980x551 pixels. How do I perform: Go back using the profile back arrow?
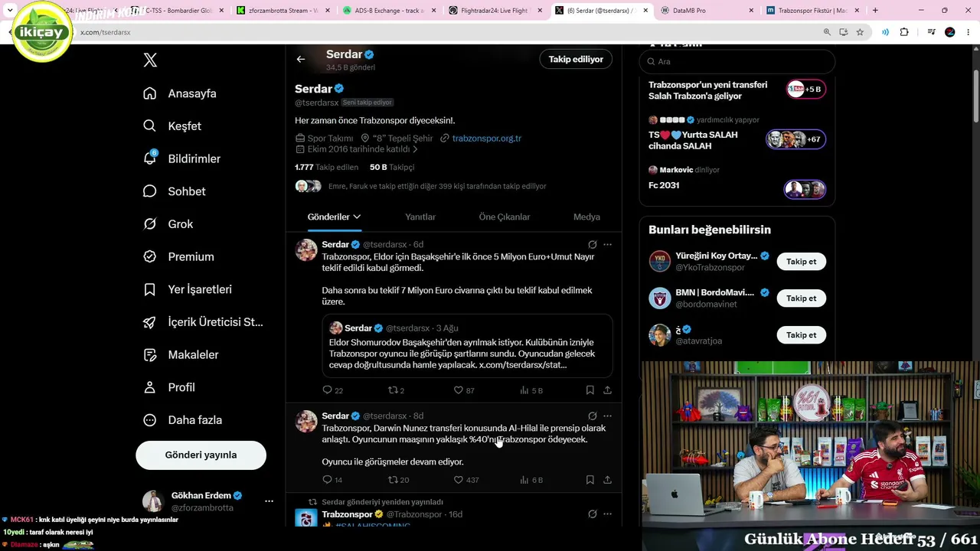[301, 59]
